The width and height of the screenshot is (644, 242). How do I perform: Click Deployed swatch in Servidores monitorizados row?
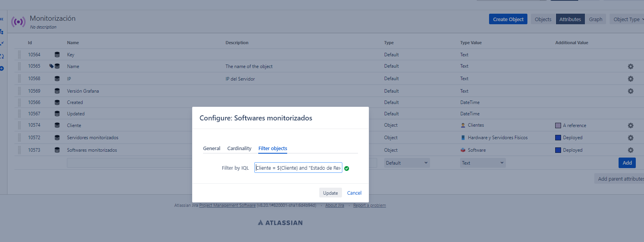(558, 138)
